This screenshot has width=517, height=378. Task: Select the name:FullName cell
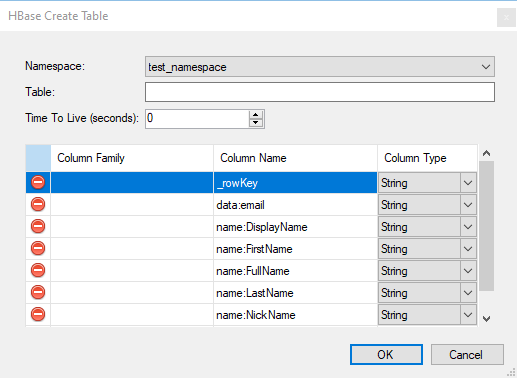pos(295,271)
